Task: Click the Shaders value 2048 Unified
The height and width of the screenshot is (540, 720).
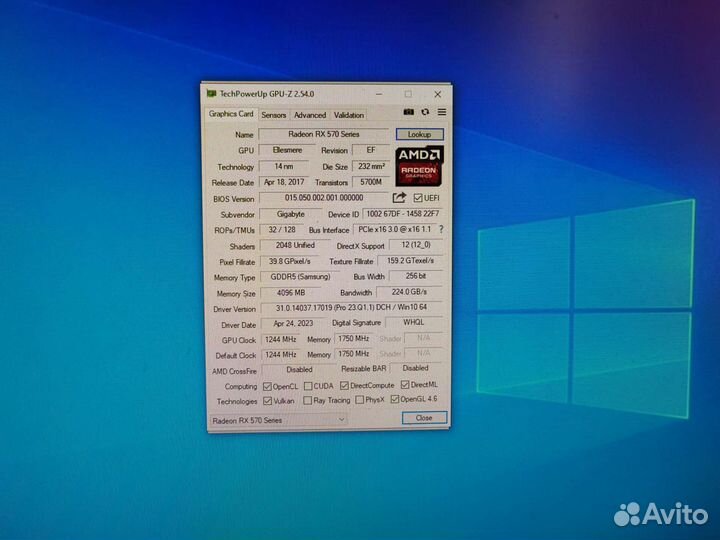Action: point(295,245)
